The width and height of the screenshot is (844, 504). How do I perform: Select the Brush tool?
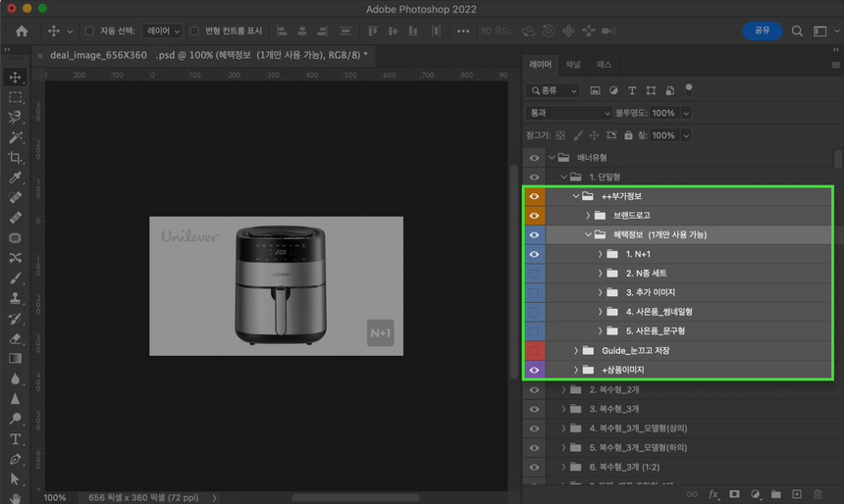click(15, 278)
